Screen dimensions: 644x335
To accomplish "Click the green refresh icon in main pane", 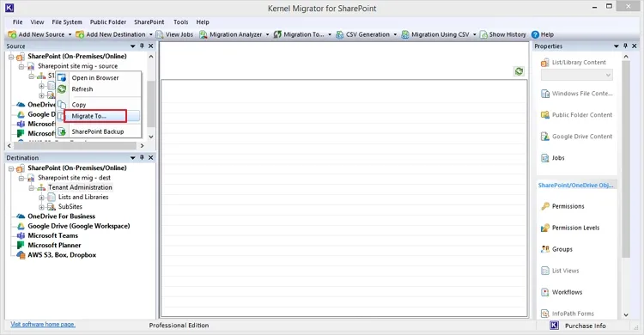I will (519, 71).
